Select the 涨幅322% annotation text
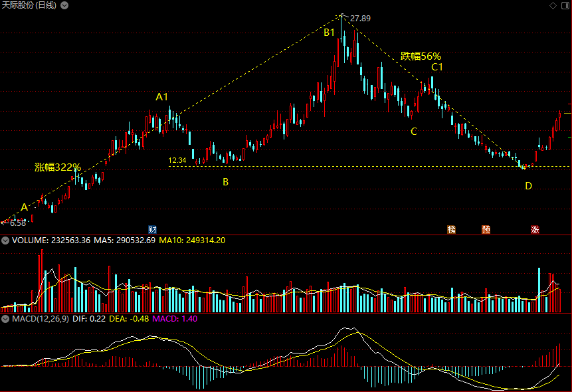This screenshot has width=572, height=392. tap(58, 167)
